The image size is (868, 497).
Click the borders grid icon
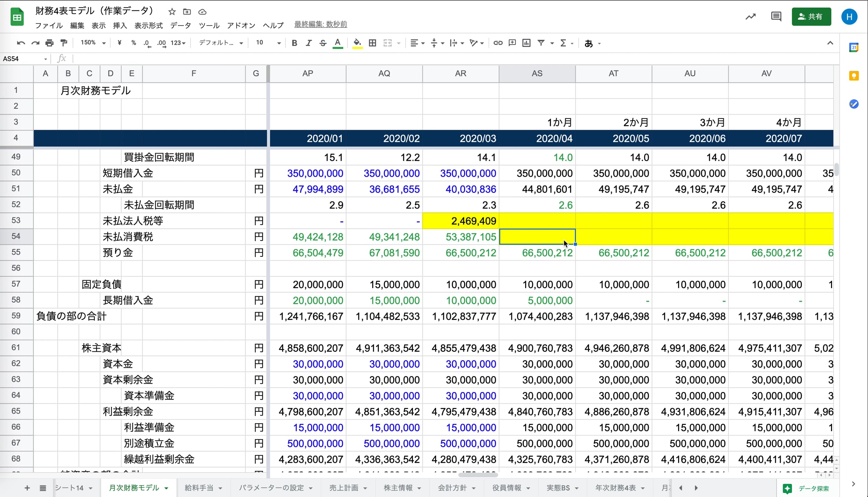[x=372, y=43]
